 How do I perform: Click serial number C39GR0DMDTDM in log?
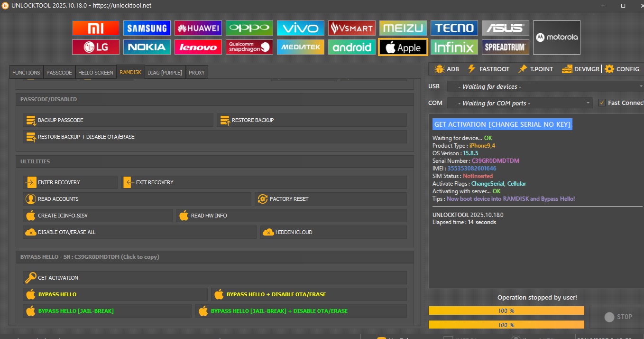495,161
